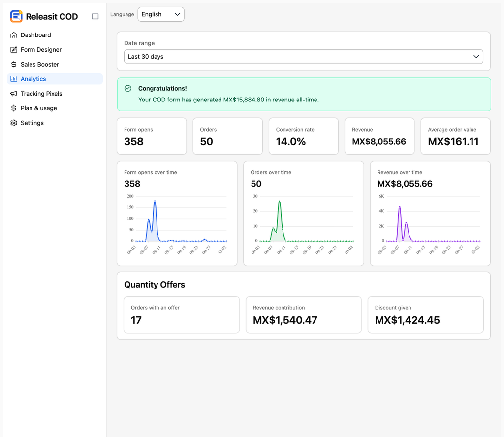Open Form Designer from the sidebar

click(55, 50)
